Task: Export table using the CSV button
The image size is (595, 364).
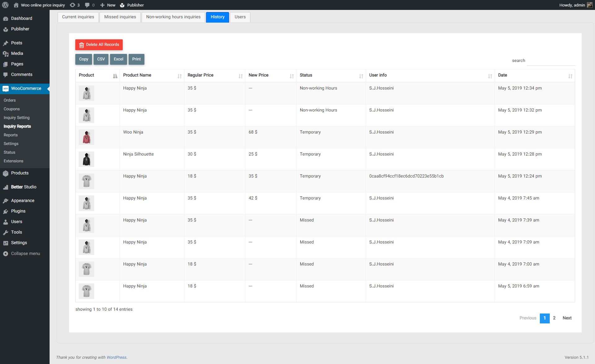Action: [x=101, y=59]
